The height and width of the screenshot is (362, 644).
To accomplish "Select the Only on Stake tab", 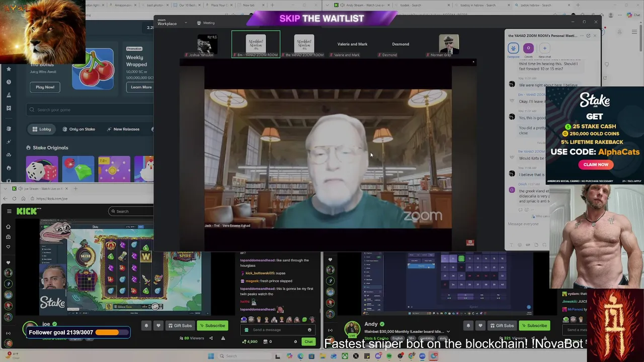I will point(78,129).
